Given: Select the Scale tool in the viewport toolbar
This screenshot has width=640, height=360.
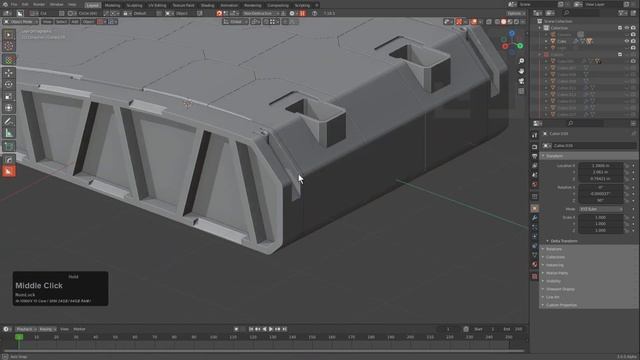Looking at the screenshot, I should pos(9,96).
